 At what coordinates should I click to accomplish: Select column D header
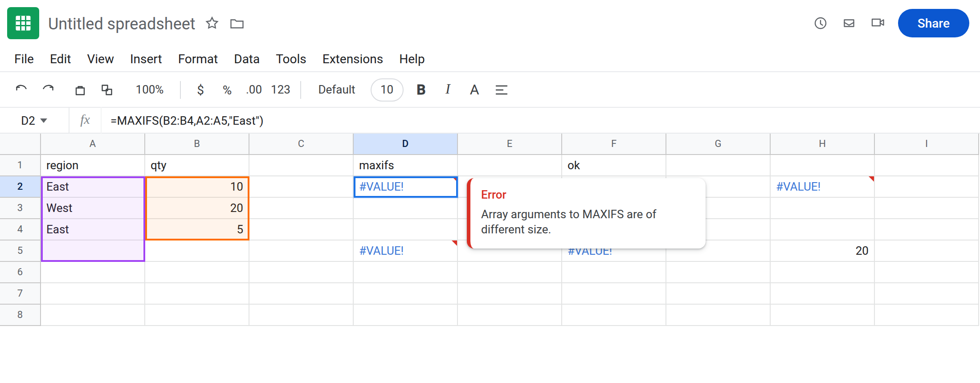tap(405, 144)
